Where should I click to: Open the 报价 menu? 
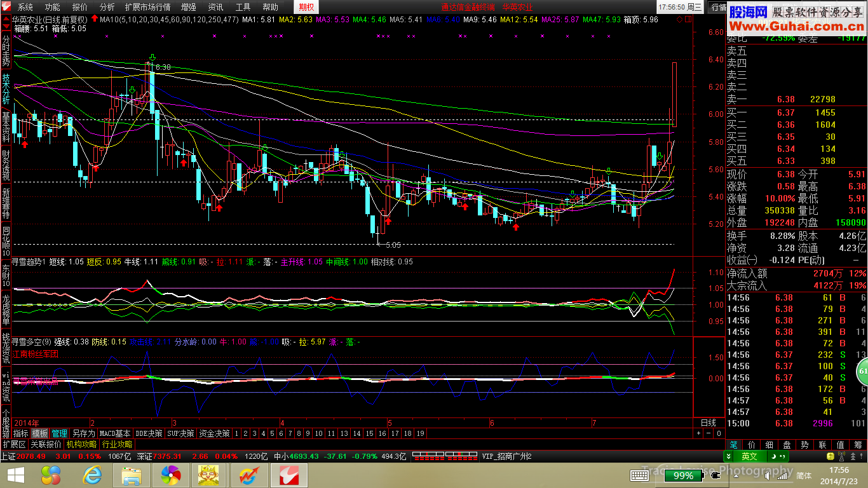click(79, 7)
